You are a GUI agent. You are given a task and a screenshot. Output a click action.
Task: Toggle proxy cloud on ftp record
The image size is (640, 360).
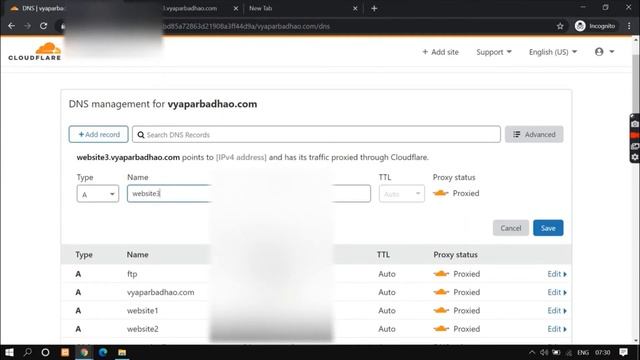(x=441, y=274)
